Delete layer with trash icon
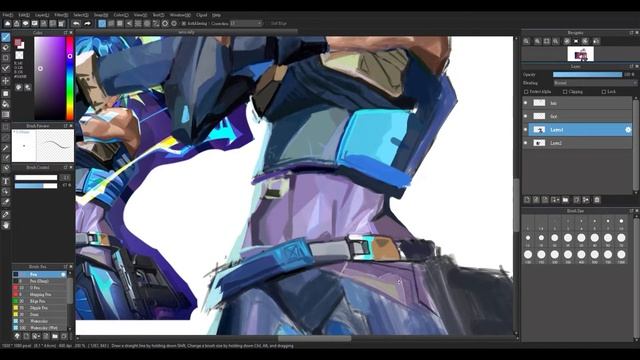The image size is (640, 360). click(x=597, y=200)
